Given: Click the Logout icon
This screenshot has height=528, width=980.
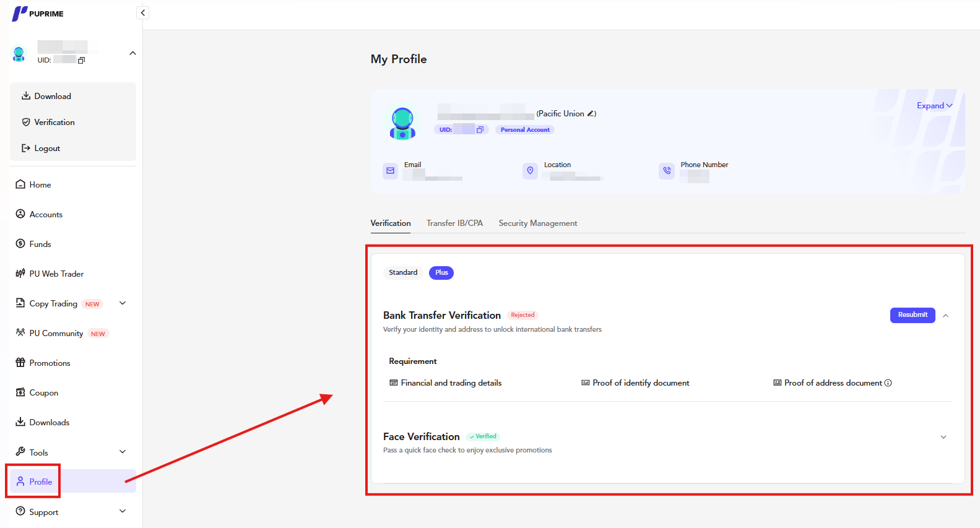Looking at the screenshot, I should (x=26, y=148).
